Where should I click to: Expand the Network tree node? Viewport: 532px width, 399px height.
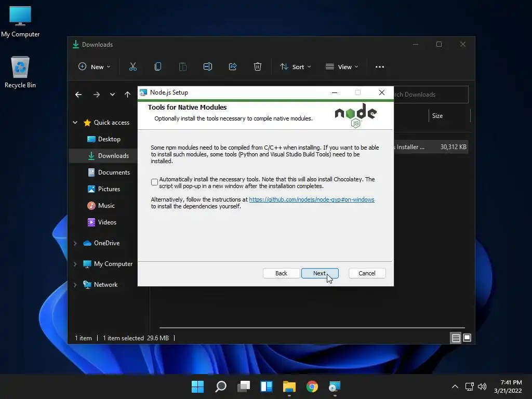(x=75, y=285)
